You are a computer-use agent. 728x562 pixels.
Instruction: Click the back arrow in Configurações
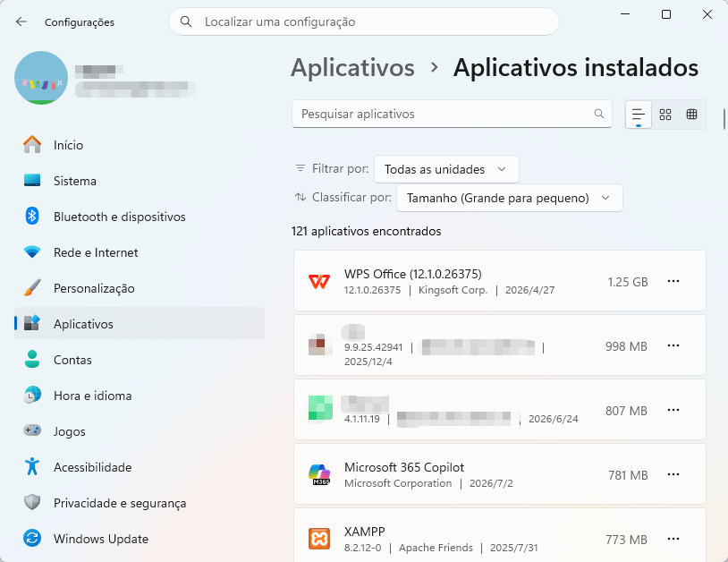(x=21, y=21)
